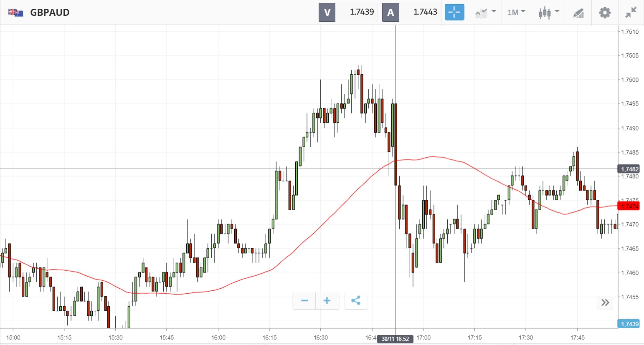
Task: Click the V sell price button 1.7439
Action: [x=348, y=13]
